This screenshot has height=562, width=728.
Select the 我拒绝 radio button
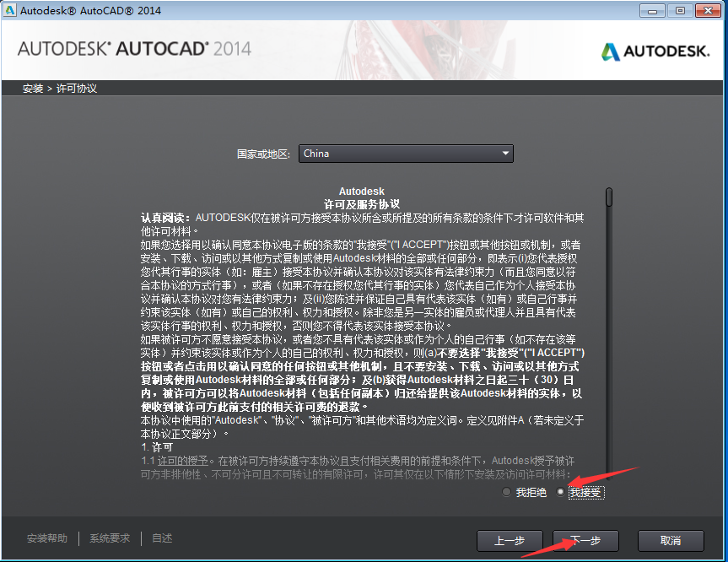click(x=506, y=492)
